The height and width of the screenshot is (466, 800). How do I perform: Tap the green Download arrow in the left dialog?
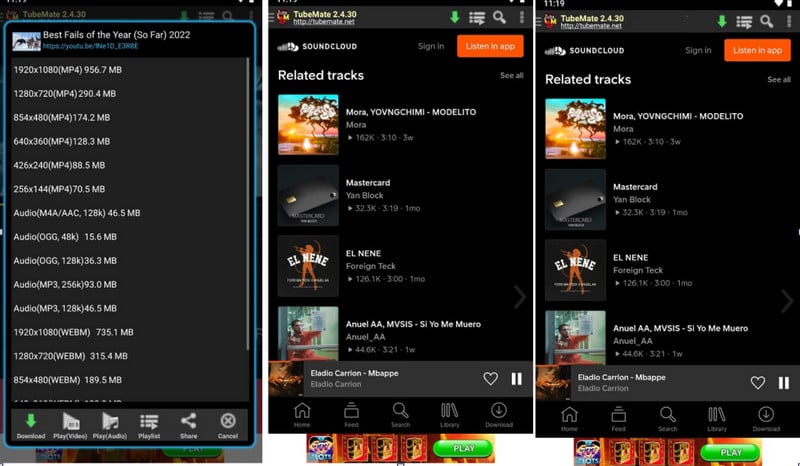tap(31, 425)
